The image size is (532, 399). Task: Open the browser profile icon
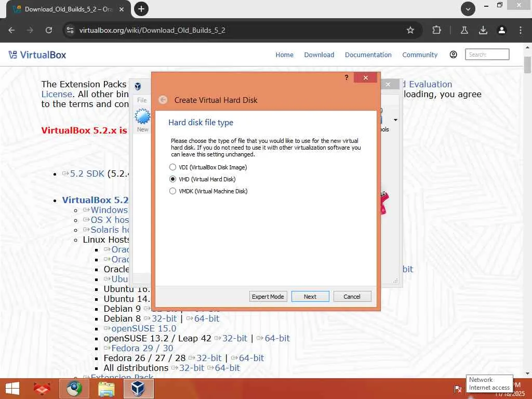point(502,30)
